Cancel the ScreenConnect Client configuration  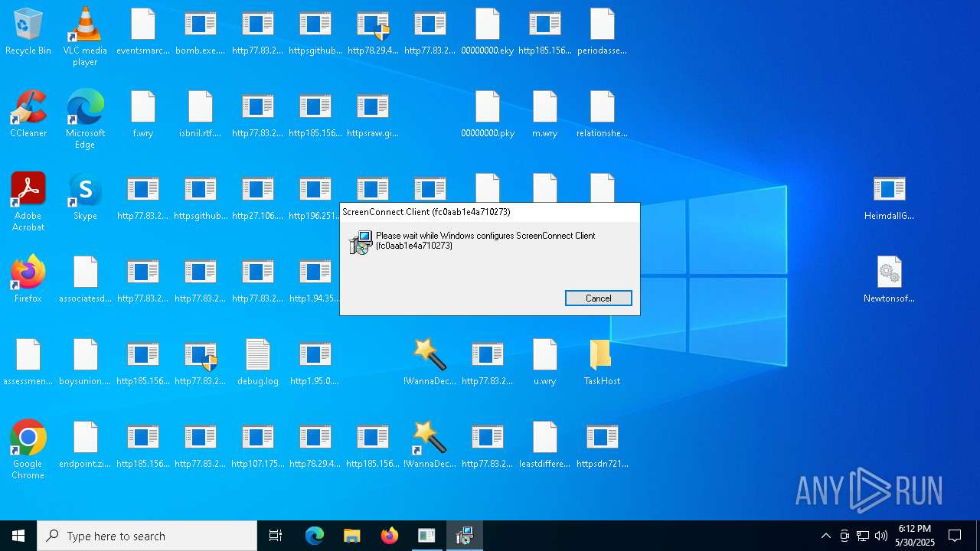pos(598,298)
